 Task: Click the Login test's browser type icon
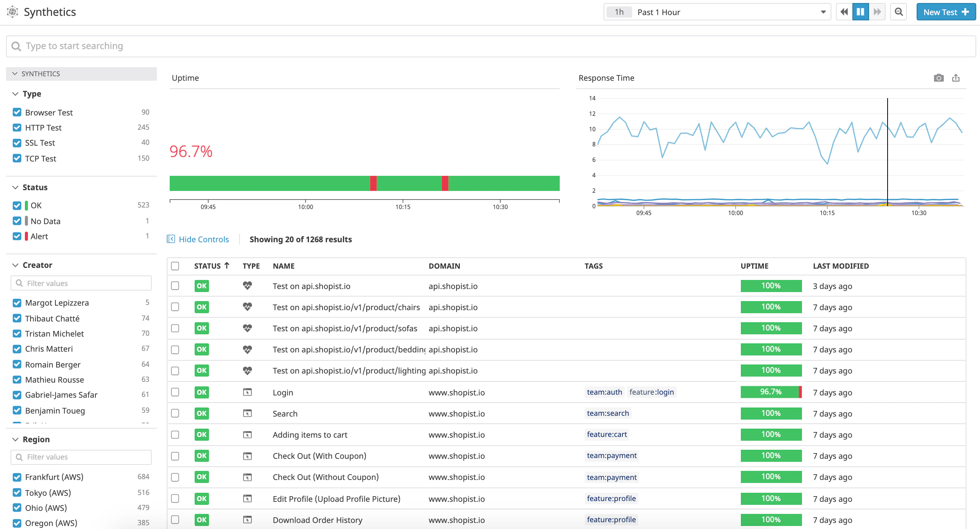247,392
